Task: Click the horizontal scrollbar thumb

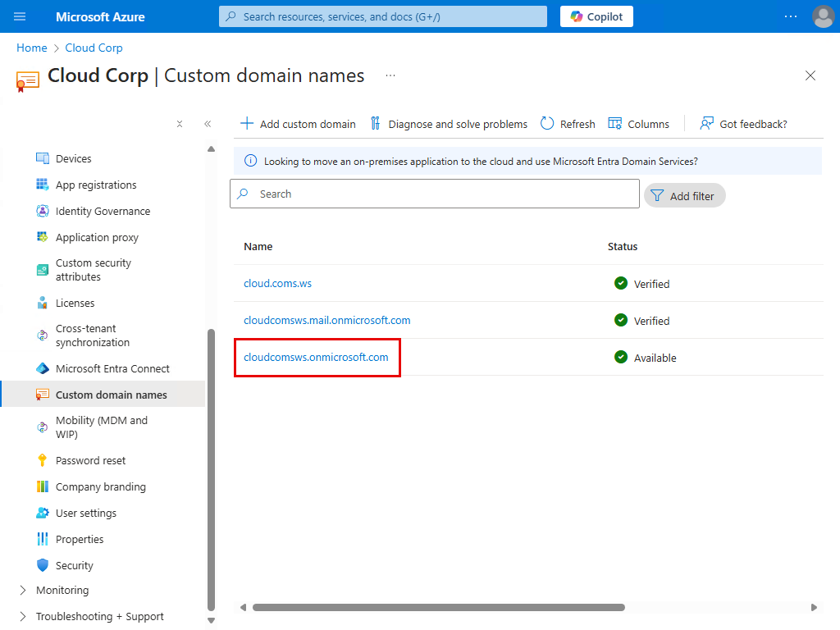Action: 438,607
